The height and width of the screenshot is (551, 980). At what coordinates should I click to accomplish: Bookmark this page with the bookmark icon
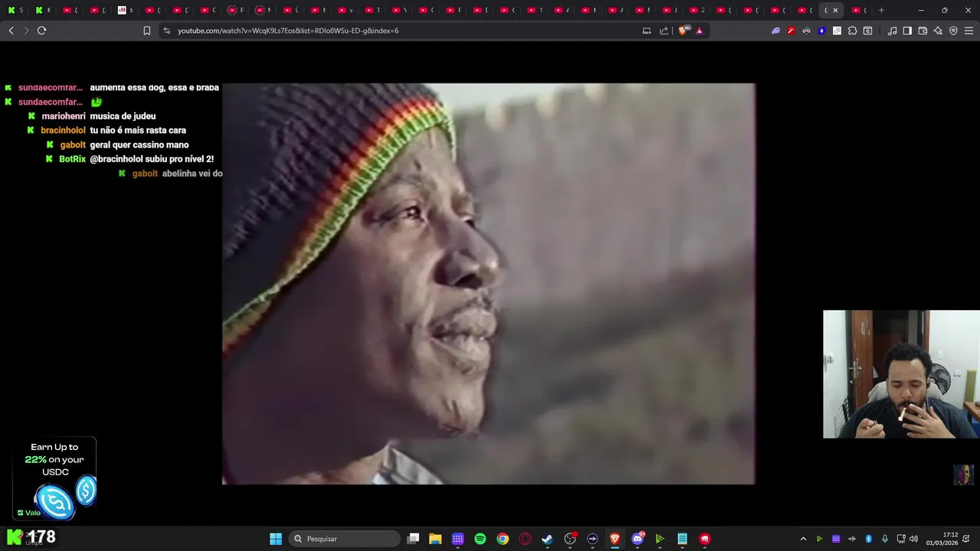147,31
